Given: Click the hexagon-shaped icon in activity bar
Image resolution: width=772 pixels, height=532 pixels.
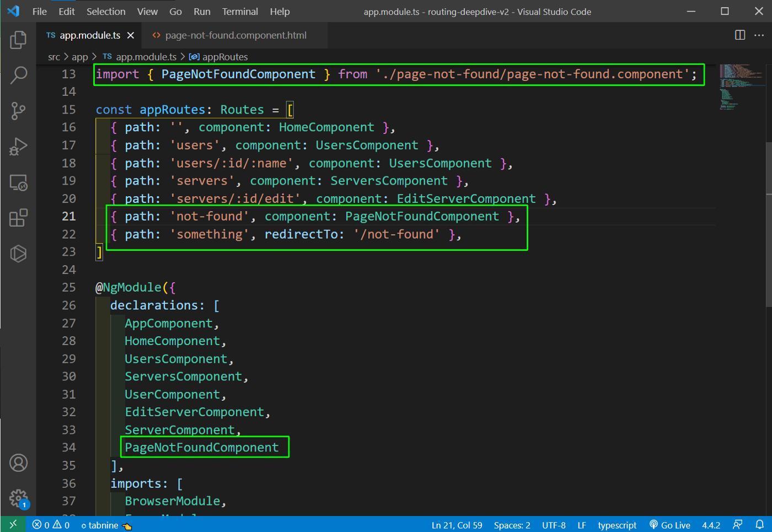Looking at the screenshot, I should coord(18,254).
